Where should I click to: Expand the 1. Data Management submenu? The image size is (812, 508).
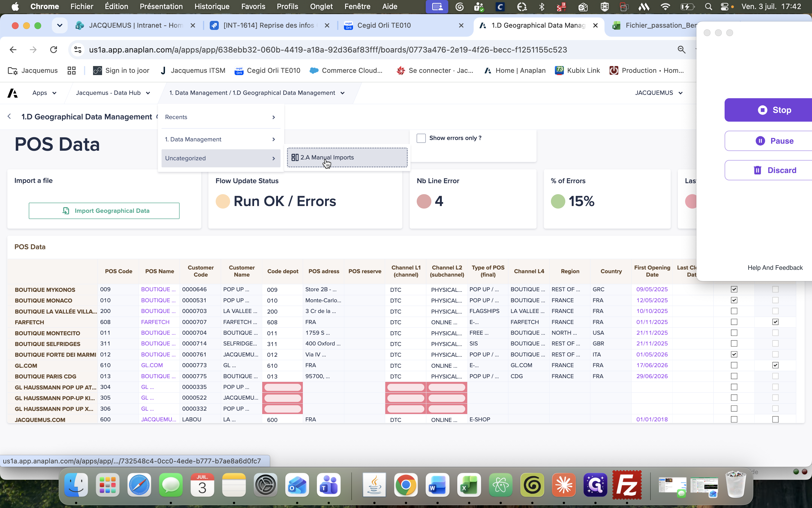point(220,139)
